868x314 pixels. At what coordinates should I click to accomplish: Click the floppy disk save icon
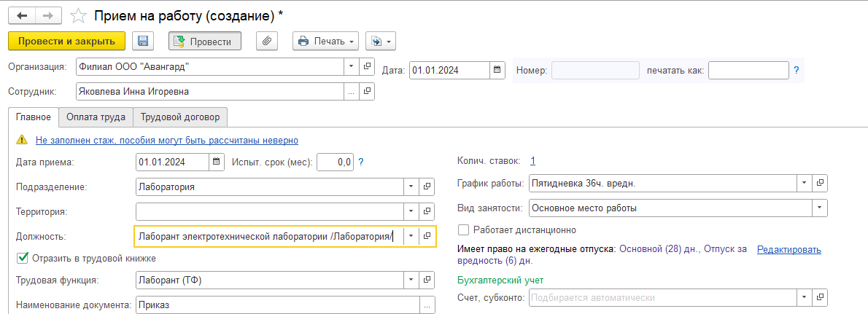(x=143, y=41)
